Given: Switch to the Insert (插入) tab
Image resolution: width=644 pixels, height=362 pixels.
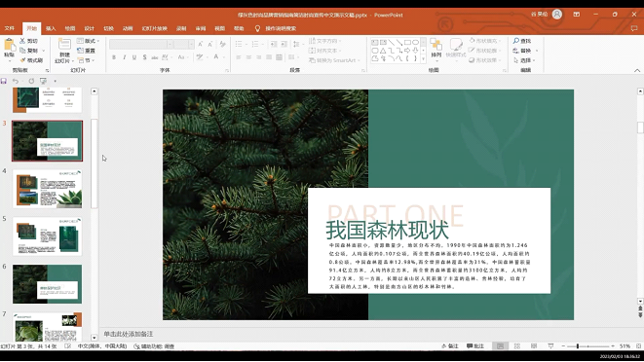Looking at the screenshot, I should click(51, 28).
